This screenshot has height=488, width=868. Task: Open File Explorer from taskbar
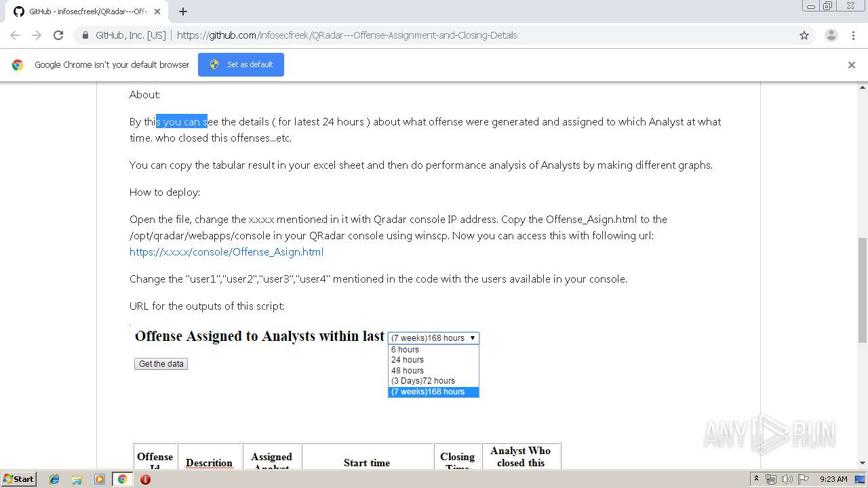[x=77, y=479]
